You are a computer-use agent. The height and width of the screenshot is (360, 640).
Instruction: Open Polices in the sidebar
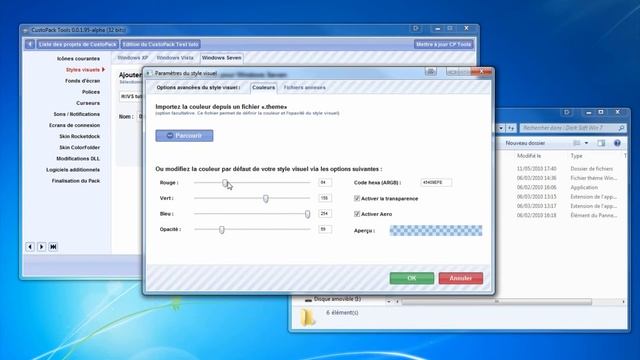[91, 92]
